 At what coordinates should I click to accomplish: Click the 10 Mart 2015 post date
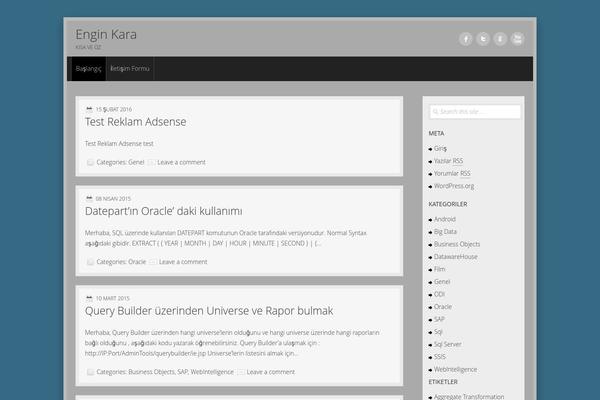coord(112,298)
